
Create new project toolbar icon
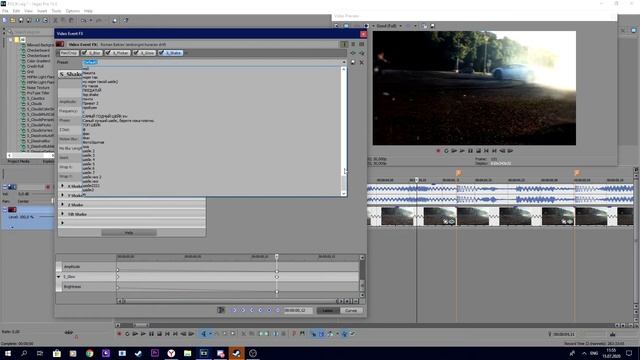tap(4, 20)
